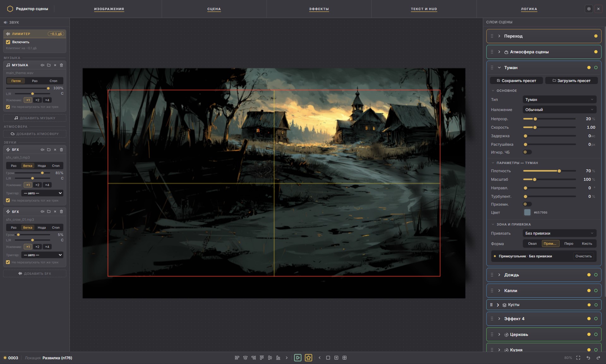Open the folder icon for sfx_rain_1 SFX
The height and width of the screenshot is (364, 606).
[49, 150]
